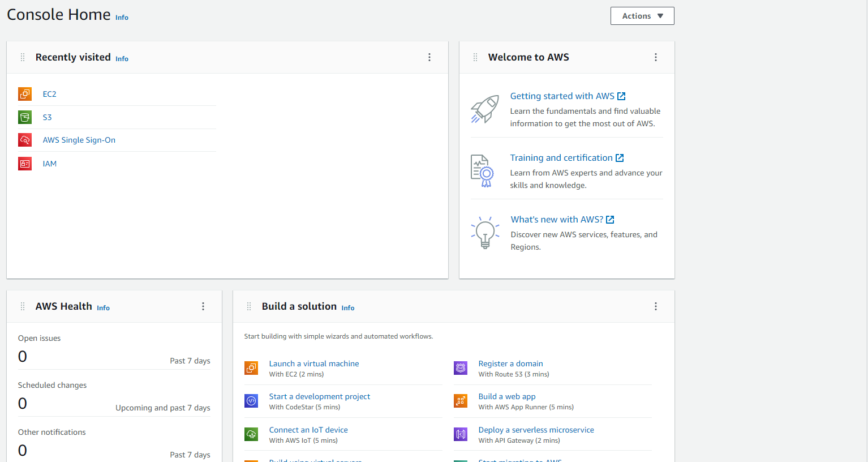
Task: Open the Info link next to AWS Health
Action: pos(103,308)
